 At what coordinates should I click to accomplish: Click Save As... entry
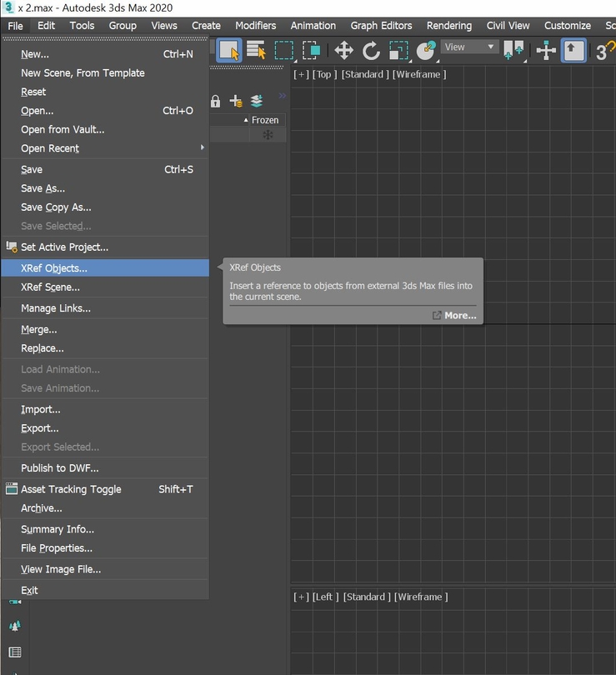(106, 188)
